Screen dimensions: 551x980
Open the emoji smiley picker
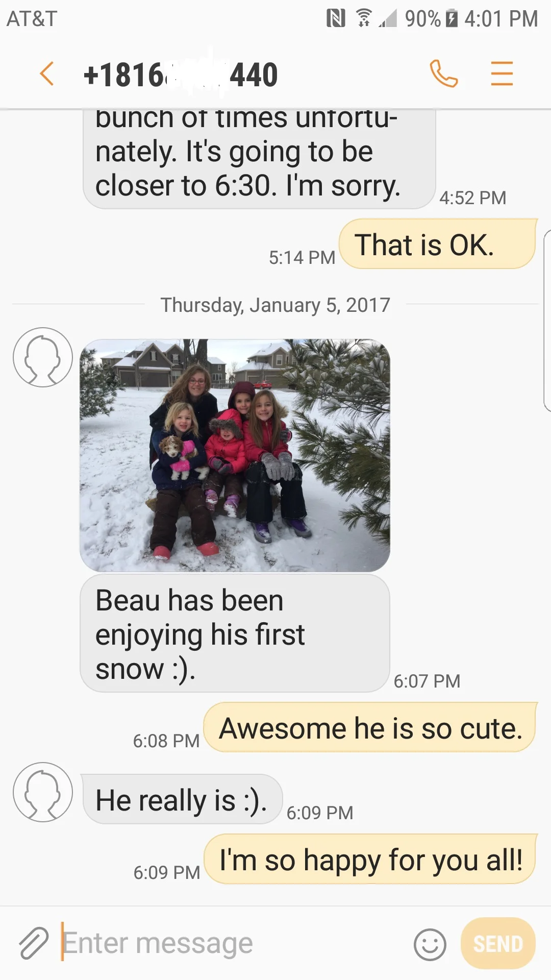(x=430, y=944)
